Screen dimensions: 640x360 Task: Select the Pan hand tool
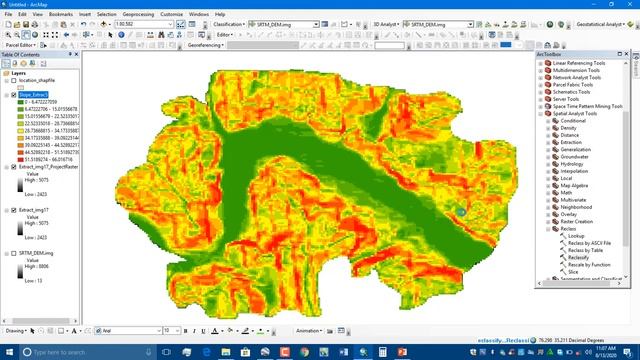[26, 35]
